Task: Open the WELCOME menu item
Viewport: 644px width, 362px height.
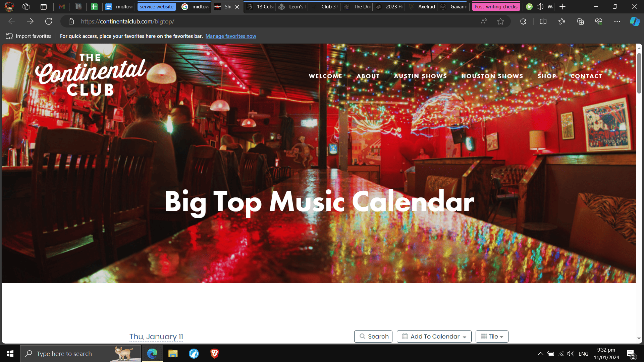Action: [x=325, y=76]
